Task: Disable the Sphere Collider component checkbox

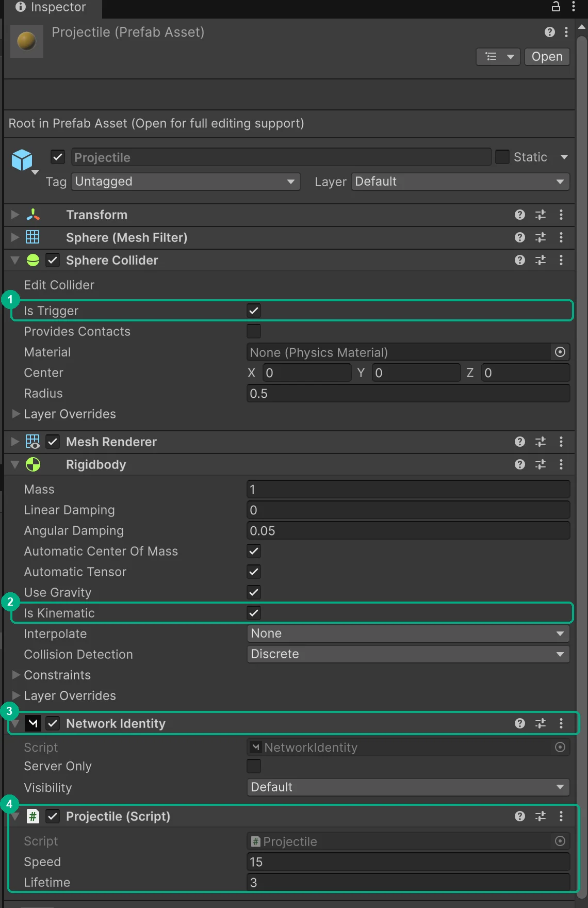Action: click(x=53, y=260)
